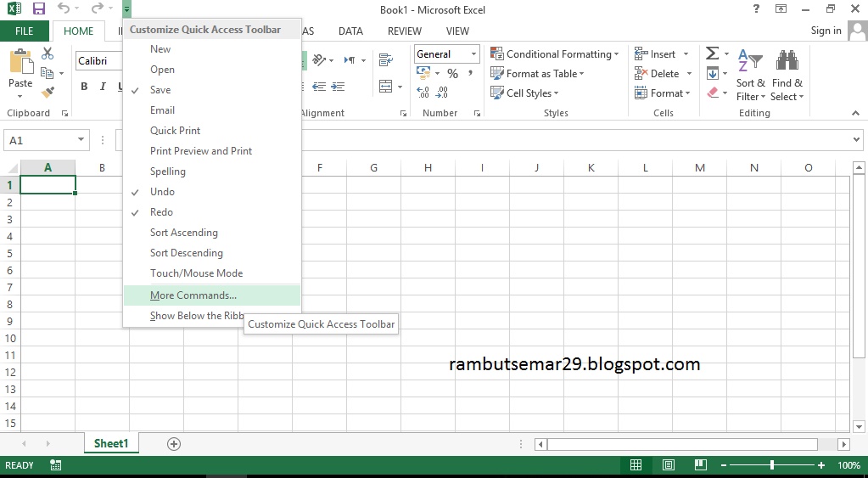Enable Sort Ascending in the menu
This screenshot has height=478, width=868.
click(212, 233)
